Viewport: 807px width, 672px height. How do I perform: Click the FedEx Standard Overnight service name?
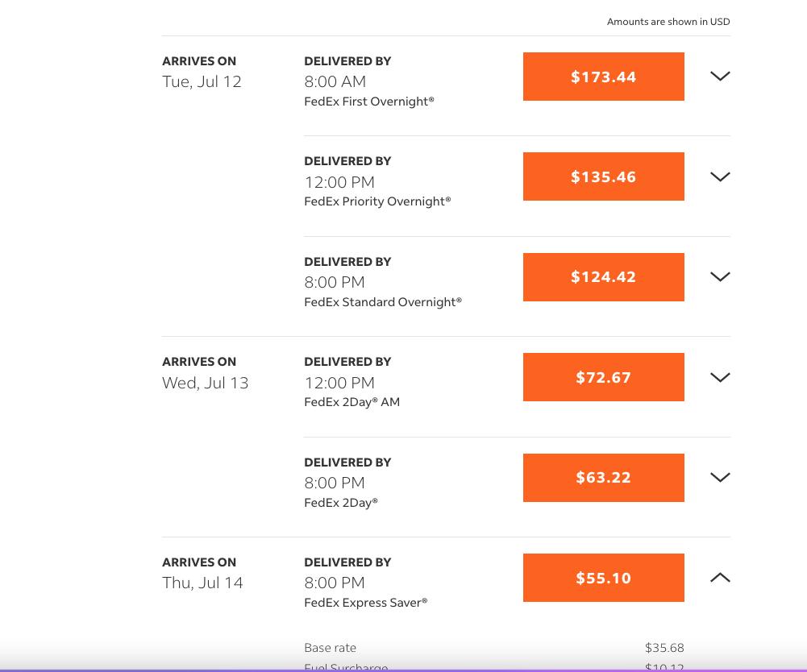(x=382, y=302)
